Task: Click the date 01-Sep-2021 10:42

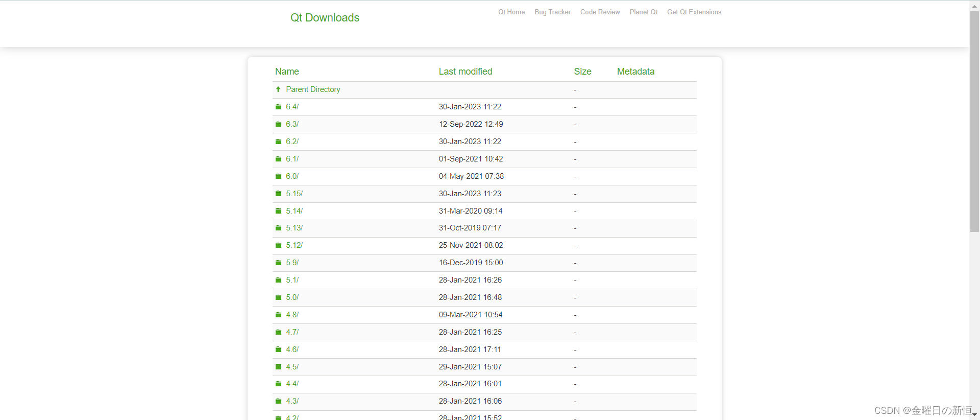Action: pos(471,159)
